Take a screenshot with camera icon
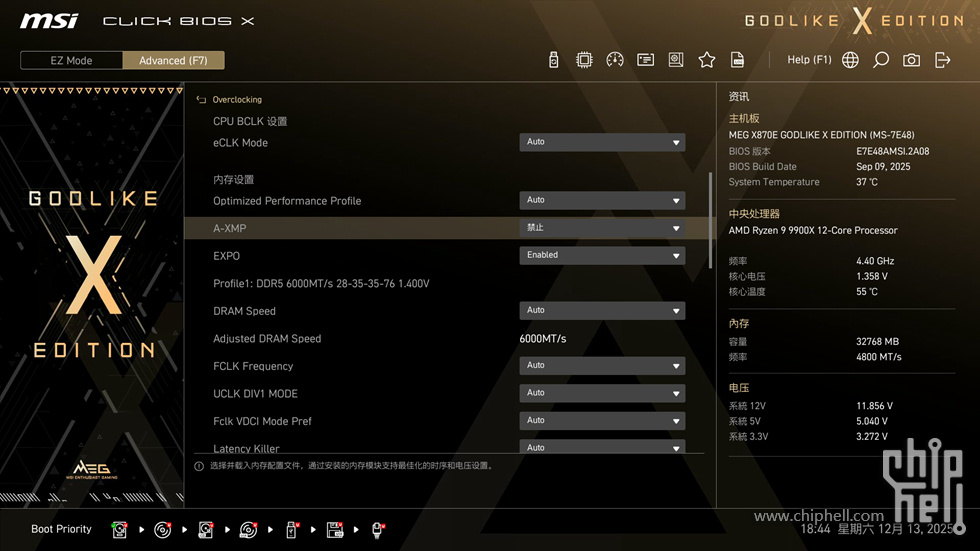The width and height of the screenshot is (980, 551). point(911,60)
